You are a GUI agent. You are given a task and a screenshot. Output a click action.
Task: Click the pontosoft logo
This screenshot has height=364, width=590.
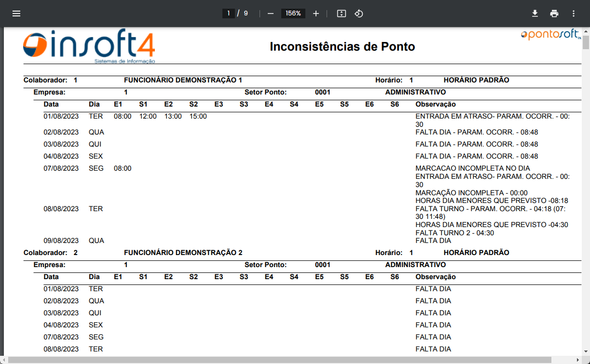pyautogui.click(x=551, y=35)
